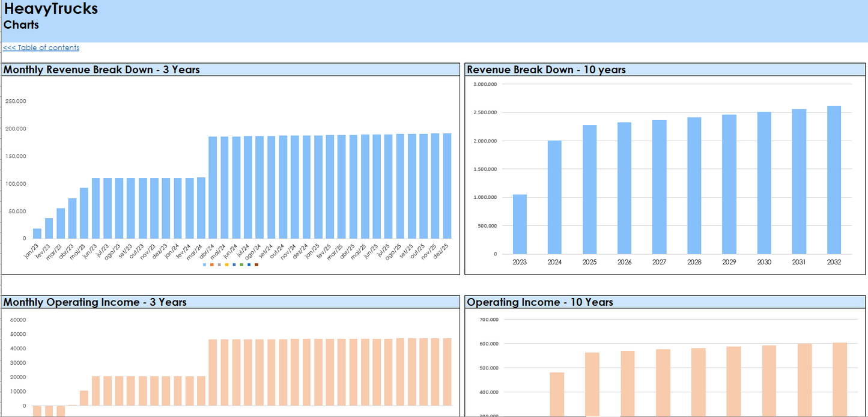Click the green legend marker under monthly revenue
This screenshot has width=868, height=417.
(x=241, y=265)
